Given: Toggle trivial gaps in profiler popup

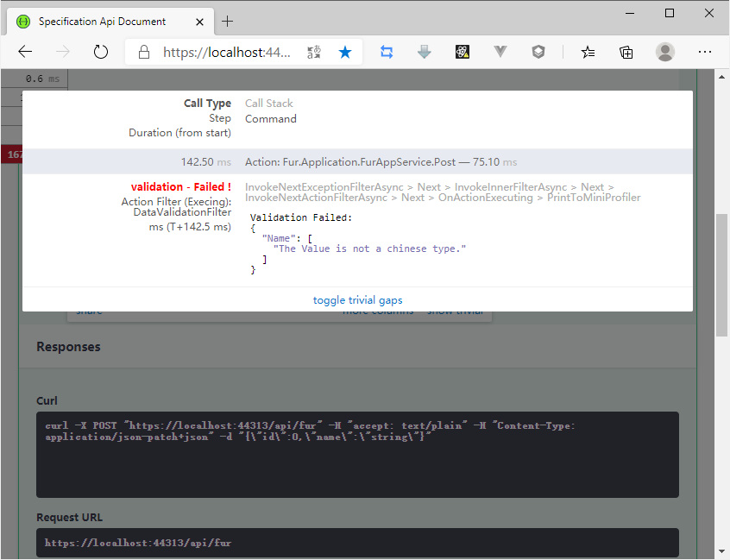Looking at the screenshot, I should click(357, 300).
